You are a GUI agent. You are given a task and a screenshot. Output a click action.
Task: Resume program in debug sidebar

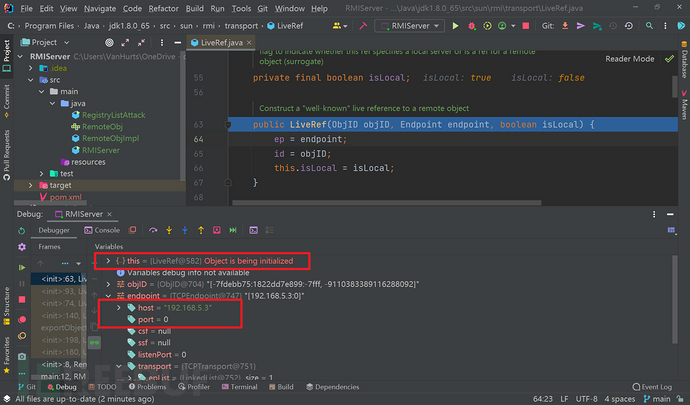click(x=22, y=267)
